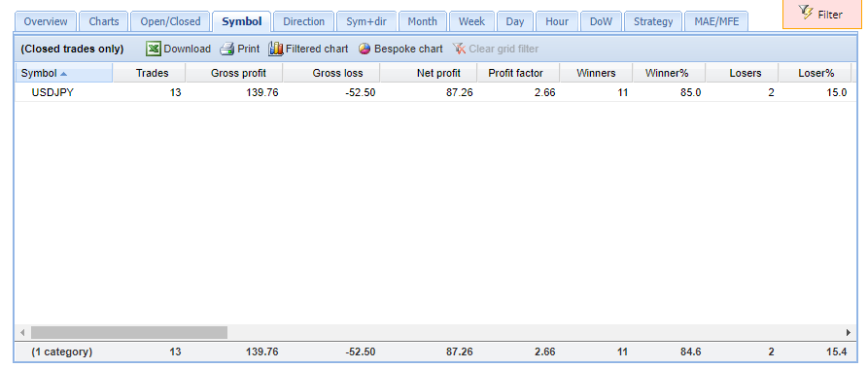The image size is (868, 368).
Task: Switch to the Week tab
Action: [471, 21]
